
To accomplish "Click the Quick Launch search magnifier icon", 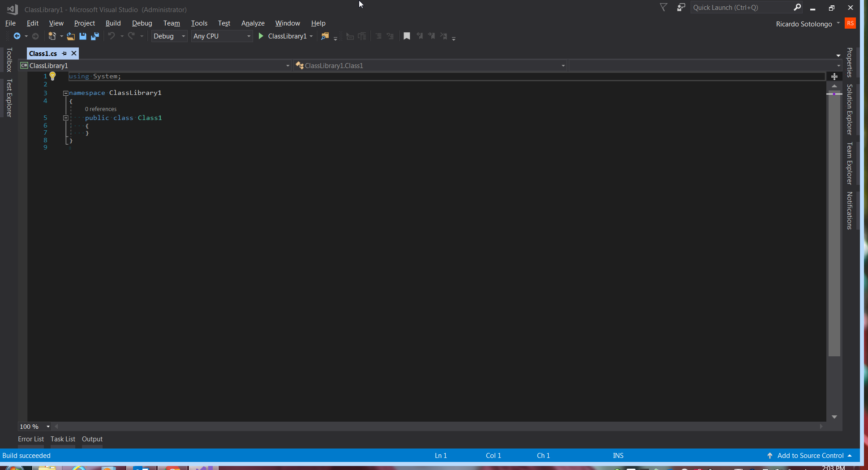I will [797, 7].
